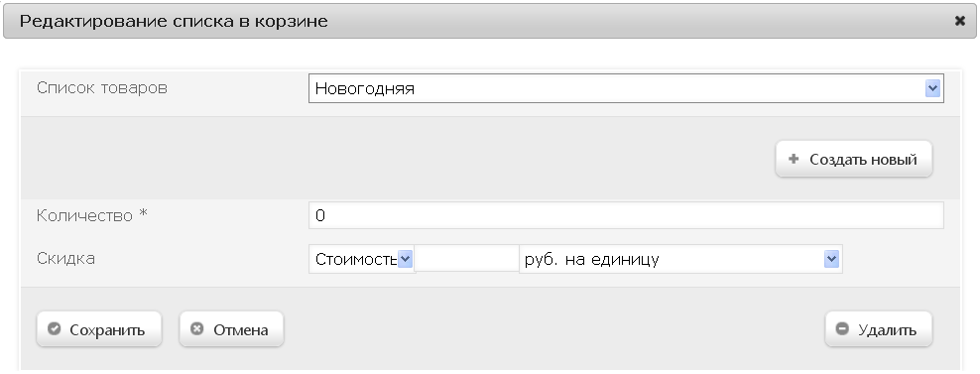Image resolution: width=980 pixels, height=374 pixels.
Task: Focus the Количество input field
Action: (626, 216)
